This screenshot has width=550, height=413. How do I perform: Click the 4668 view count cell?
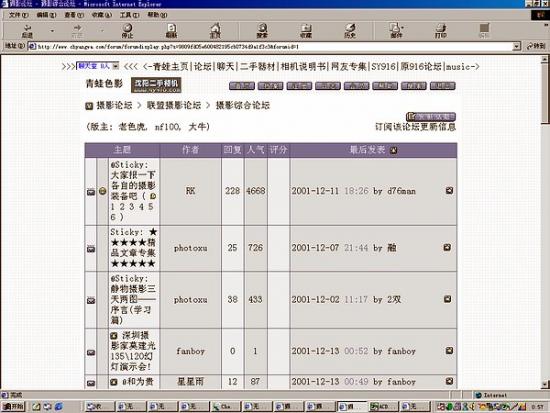tap(255, 191)
